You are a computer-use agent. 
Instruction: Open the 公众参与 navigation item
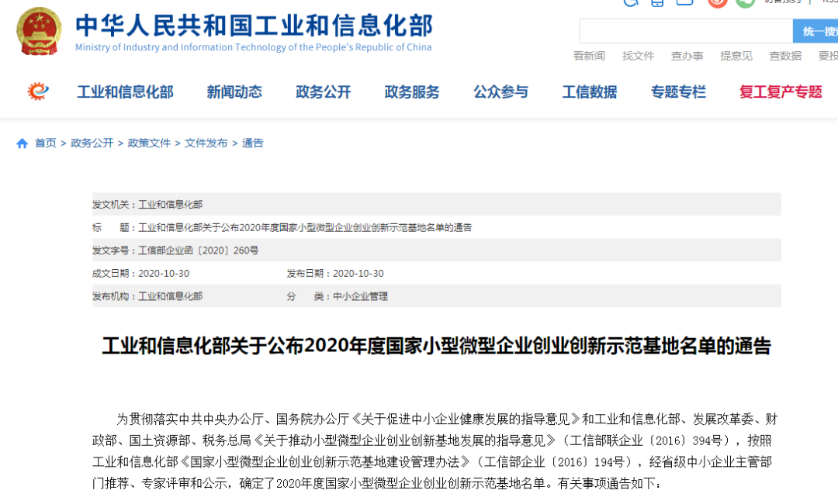(500, 91)
